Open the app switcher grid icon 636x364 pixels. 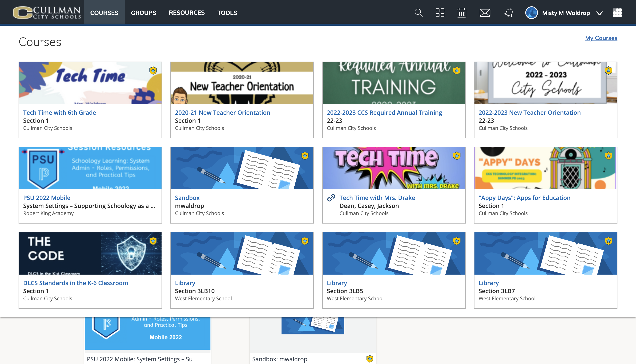click(617, 12)
